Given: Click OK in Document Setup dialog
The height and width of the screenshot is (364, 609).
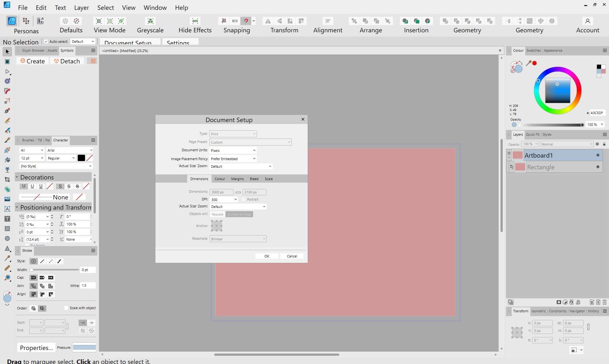Looking at the screenshot, I should 267,256.
